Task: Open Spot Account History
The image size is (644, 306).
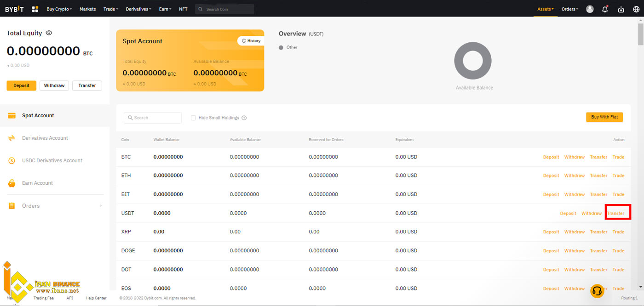Action: pyautogui.click(x=251, y=41)
